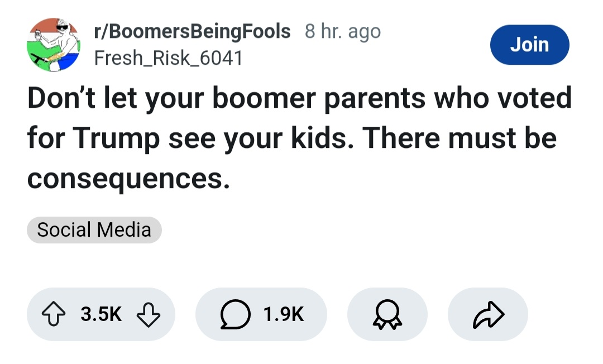Screen dimensions: 603x364
Task: Filter by the Social Media flair tag
Action: pos(94,230)
